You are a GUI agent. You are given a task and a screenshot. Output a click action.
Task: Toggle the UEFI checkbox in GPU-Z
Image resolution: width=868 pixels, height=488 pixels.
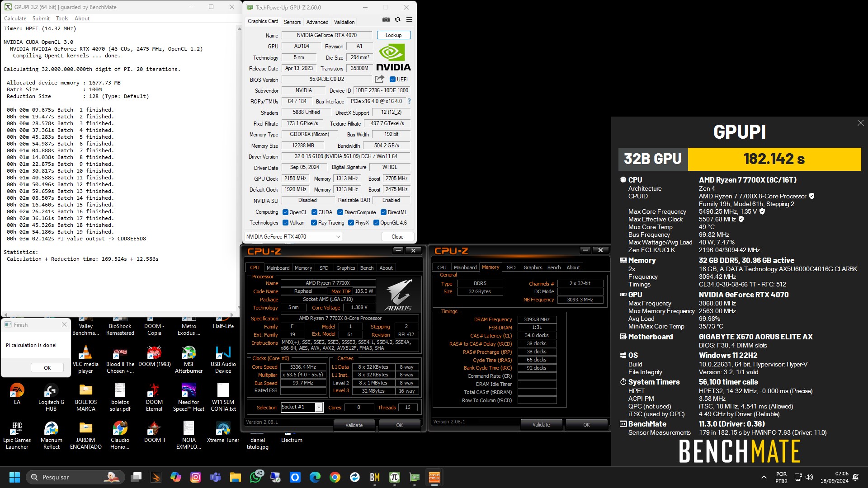(392, 80)
